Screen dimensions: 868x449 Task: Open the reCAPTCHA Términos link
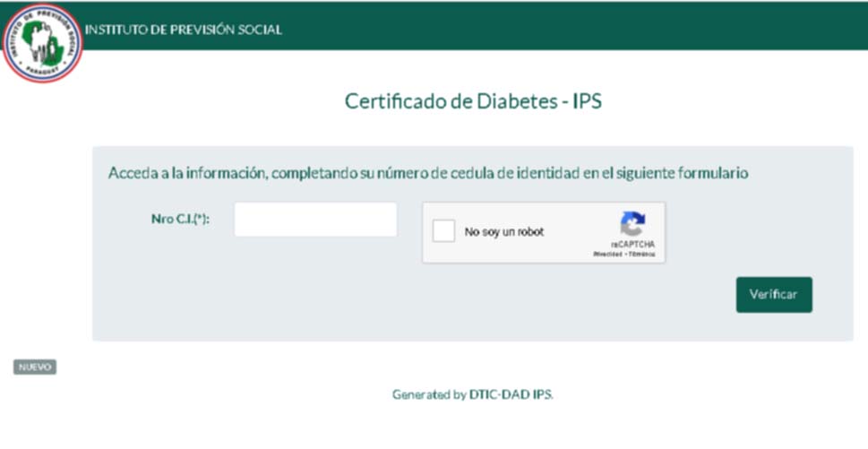pos(641,255)
